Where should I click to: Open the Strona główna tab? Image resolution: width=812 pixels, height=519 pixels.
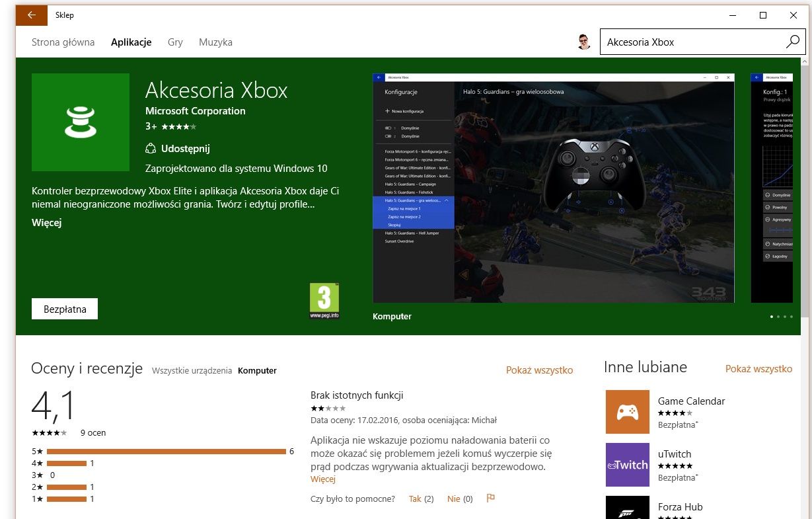click(x=63, y=42)
